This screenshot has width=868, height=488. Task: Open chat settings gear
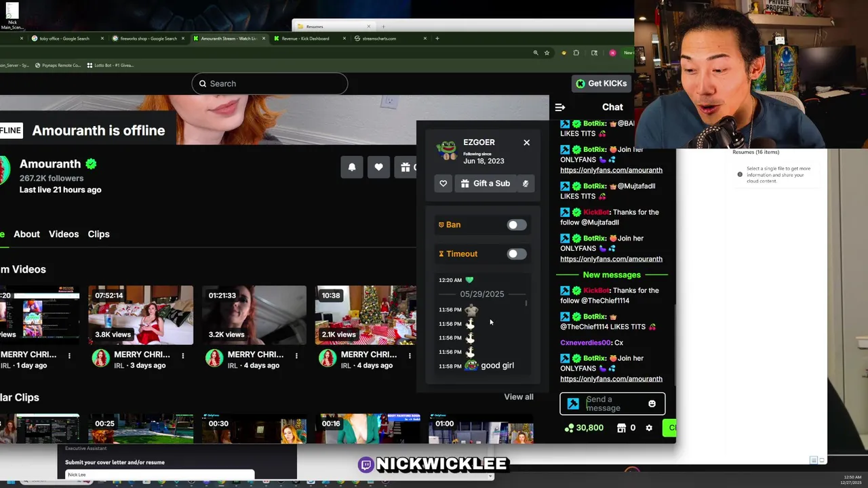click(x=649, y=428)
